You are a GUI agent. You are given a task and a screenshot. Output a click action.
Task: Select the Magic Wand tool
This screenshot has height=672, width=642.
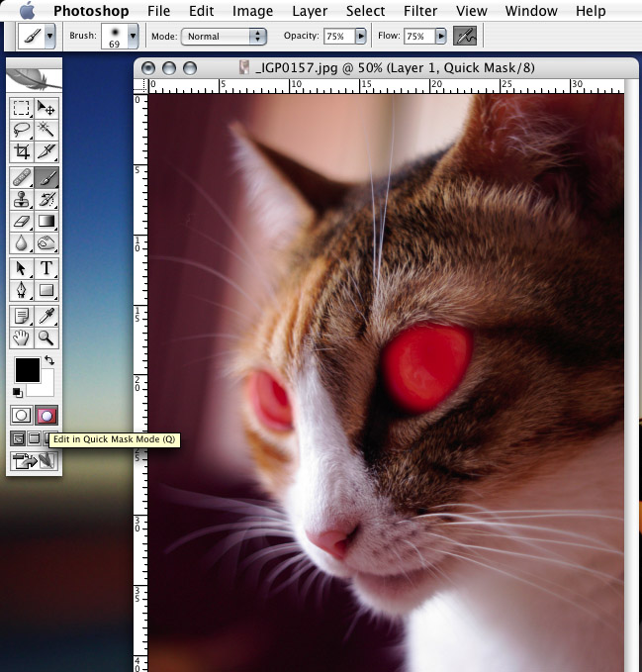(46, 130)
